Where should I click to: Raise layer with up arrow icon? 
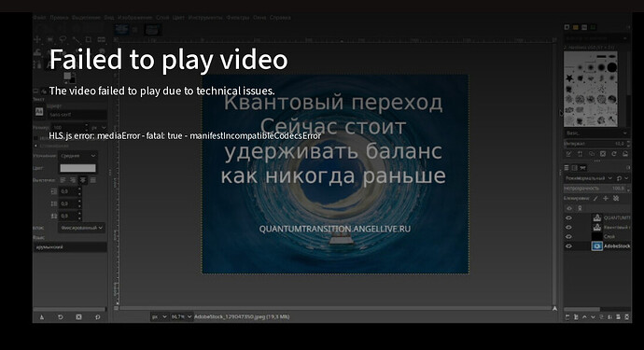coord(584,316)
